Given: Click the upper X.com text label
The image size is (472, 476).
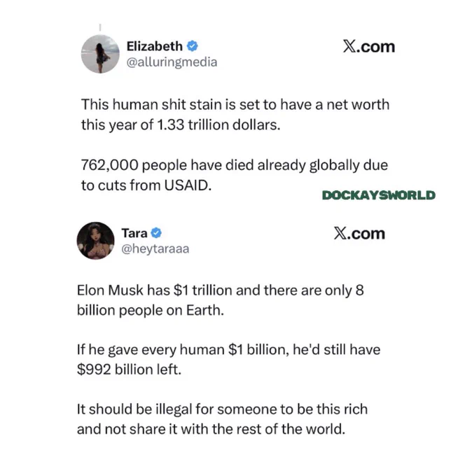Looking at the screenshot, I should tap(369, 47).
